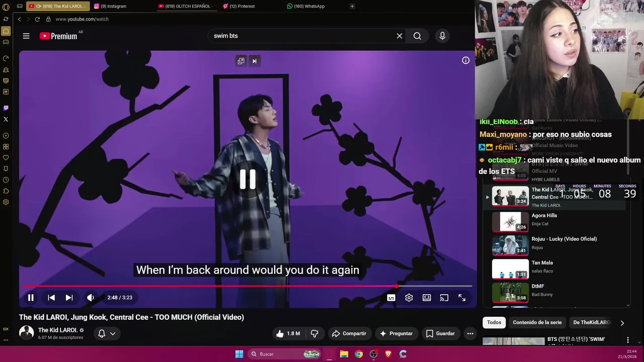
Task: Select the 'Todos' filter chip
Action: (494, 323)
